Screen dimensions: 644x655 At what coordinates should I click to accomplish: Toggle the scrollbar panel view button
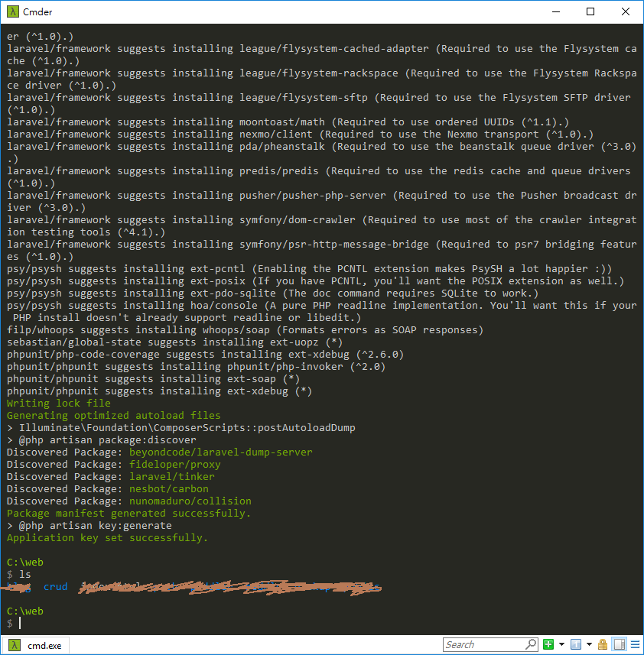(620, 644)
